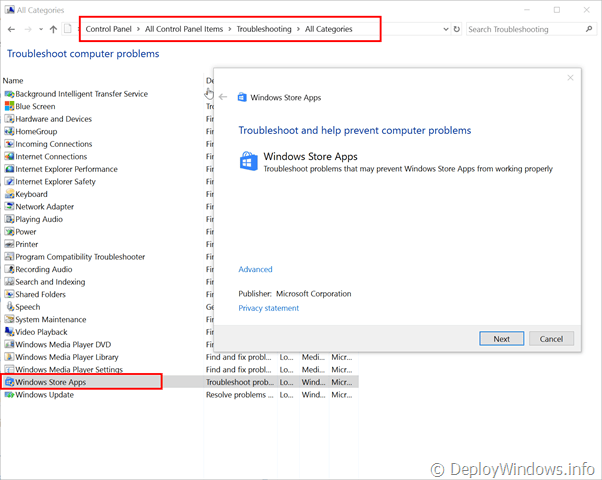The image size is (602, 480).
Task: Open the Privacy statement link
Action: coord(268,308)
